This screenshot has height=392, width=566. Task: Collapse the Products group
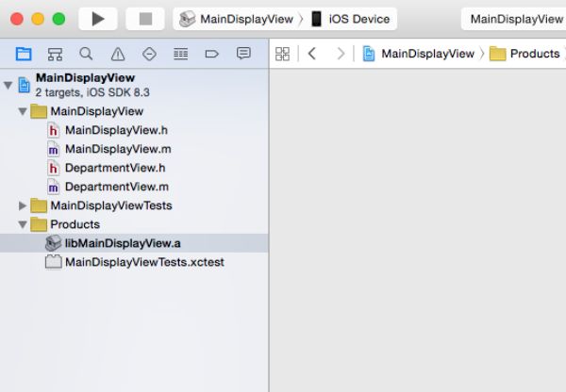click(23, 224)
